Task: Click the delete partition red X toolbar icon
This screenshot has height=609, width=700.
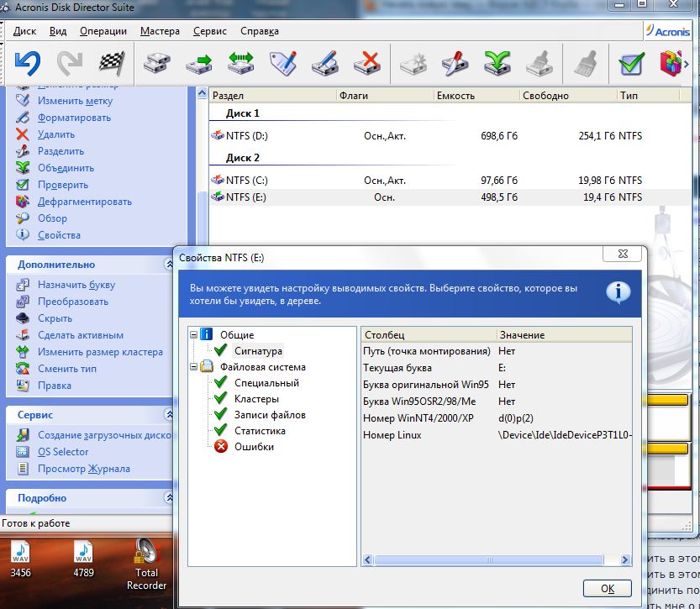Action: tap(367, 63)
